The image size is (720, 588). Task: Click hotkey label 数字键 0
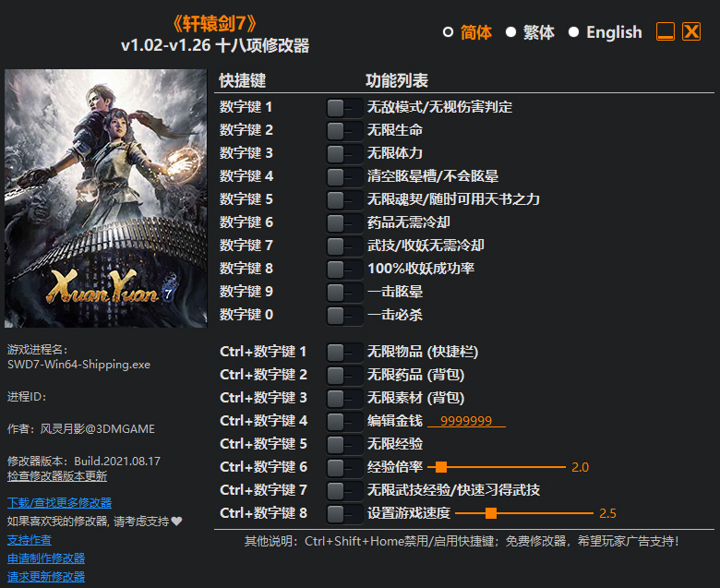[x=246, y=315]
